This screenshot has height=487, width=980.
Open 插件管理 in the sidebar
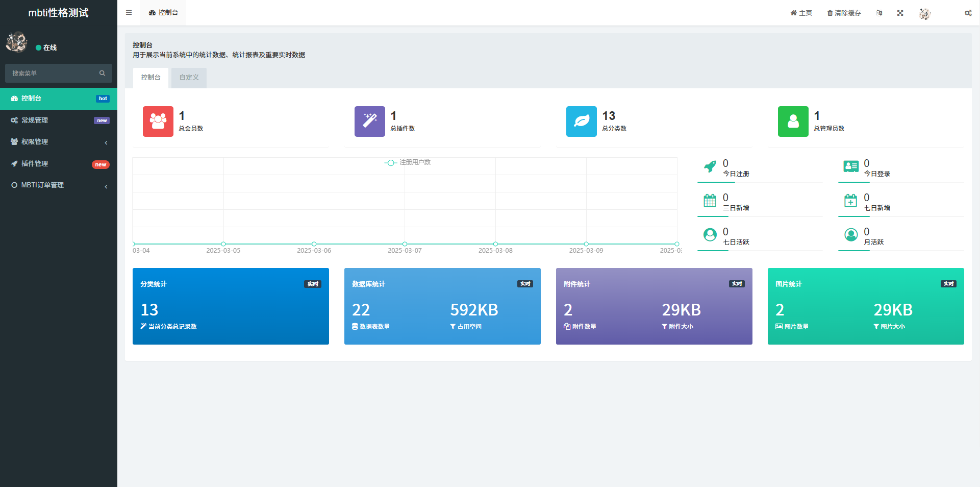pyautogui.click(x=59, y=163)
